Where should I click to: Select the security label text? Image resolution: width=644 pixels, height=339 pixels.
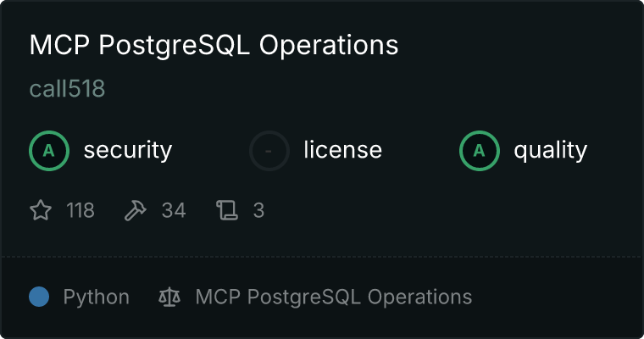click(x=128, y=151)
